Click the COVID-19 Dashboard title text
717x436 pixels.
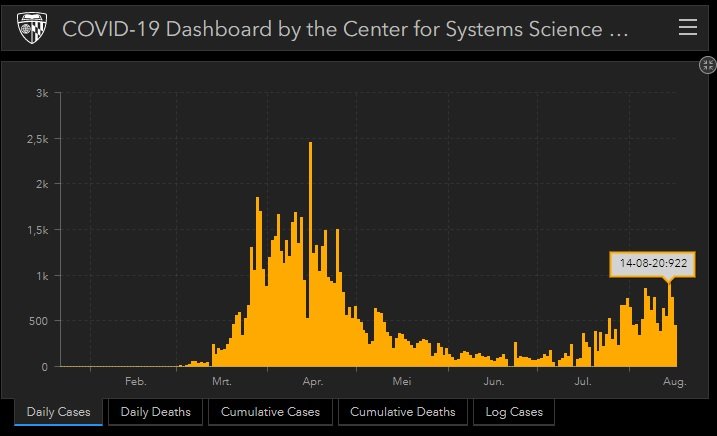click(346, 28)
